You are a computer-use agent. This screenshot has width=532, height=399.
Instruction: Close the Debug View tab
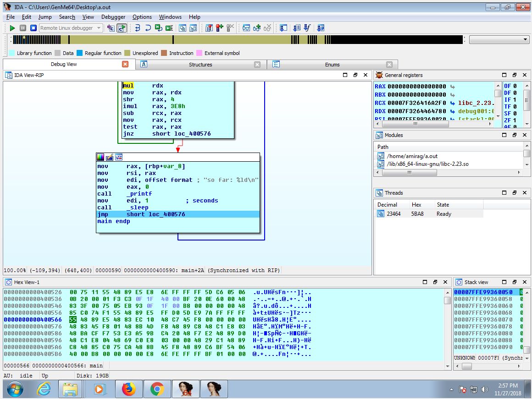pos(125,64)
